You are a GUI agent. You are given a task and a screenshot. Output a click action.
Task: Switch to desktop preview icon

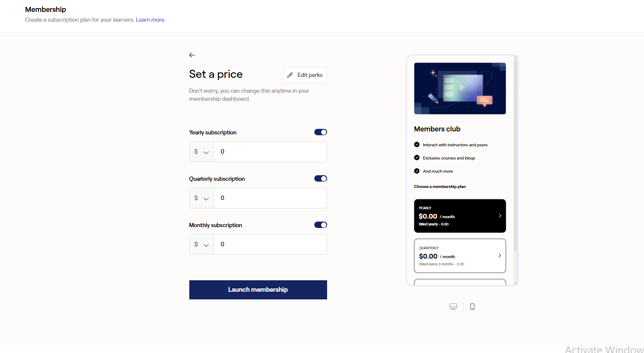click(x=453, y=307)
